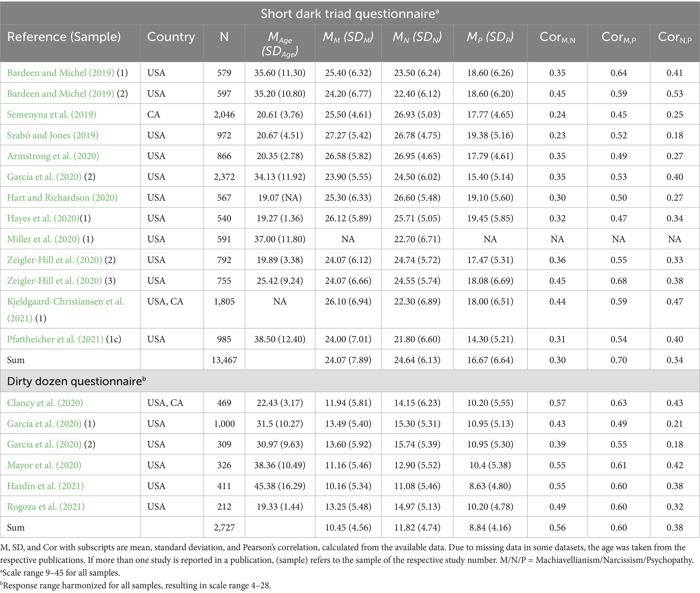Select the N value '2,046' for Semenyna

(x=224, y=114)
